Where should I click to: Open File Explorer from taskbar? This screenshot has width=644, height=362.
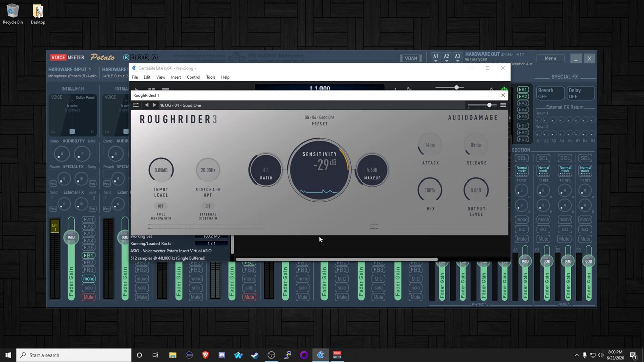pyautogui.click(x=173, y=355)
